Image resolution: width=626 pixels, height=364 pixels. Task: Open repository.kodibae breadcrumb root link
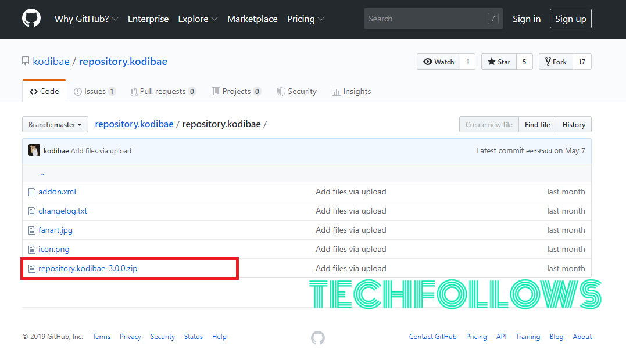[x=134, y=124]
